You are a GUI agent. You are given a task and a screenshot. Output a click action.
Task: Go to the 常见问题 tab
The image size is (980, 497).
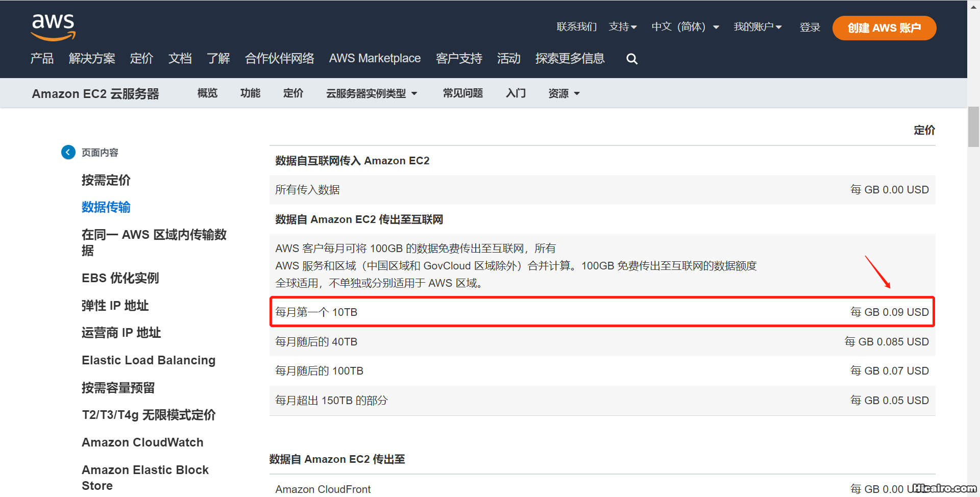[x=462, y=93]
